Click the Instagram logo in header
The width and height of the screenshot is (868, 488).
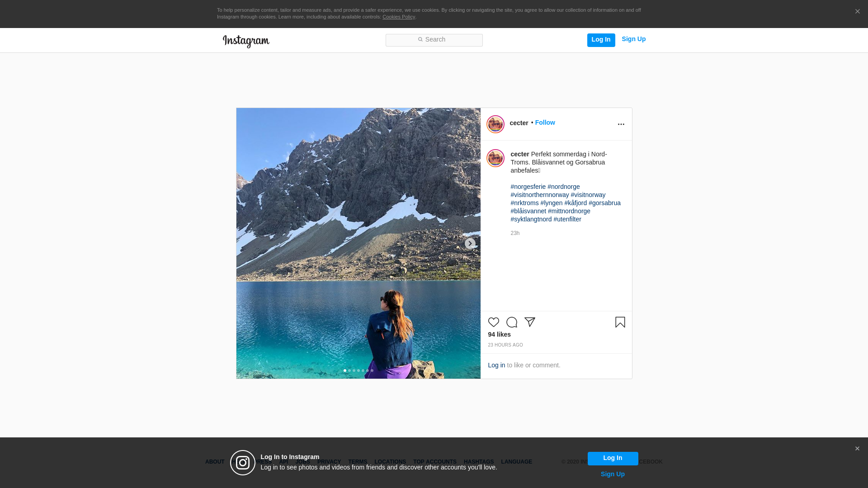point(246,41)
